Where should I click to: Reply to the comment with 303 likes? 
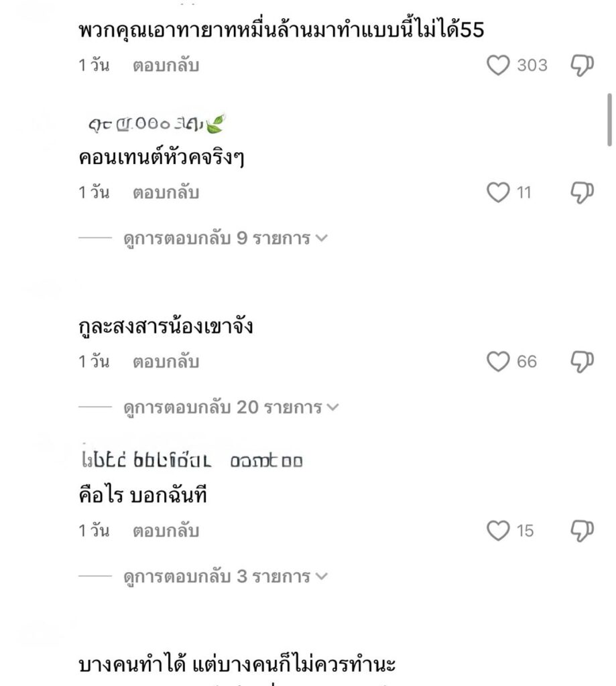click(166, 66)
